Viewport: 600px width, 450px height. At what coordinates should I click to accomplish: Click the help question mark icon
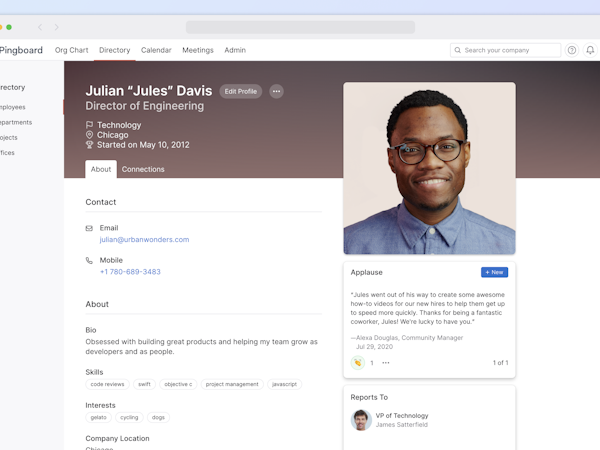[572, 50]
